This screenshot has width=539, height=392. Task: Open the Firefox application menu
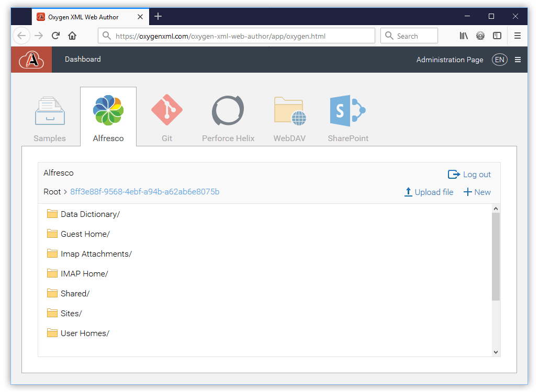tap(518, 36)
